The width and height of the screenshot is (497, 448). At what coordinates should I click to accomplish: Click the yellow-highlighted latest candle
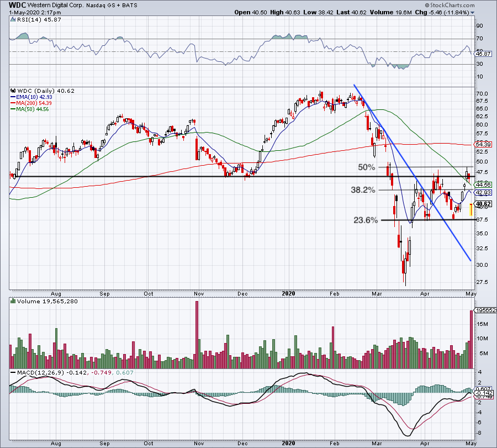coord(471,209)
